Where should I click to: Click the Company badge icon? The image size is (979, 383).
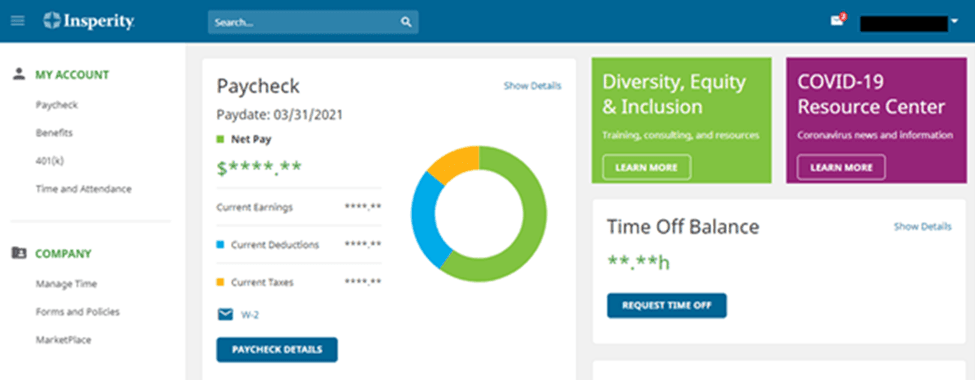(19, 253)
